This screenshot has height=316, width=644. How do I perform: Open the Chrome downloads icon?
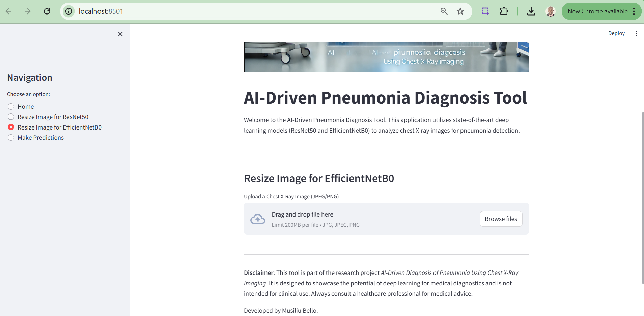(x=531, y=11)
